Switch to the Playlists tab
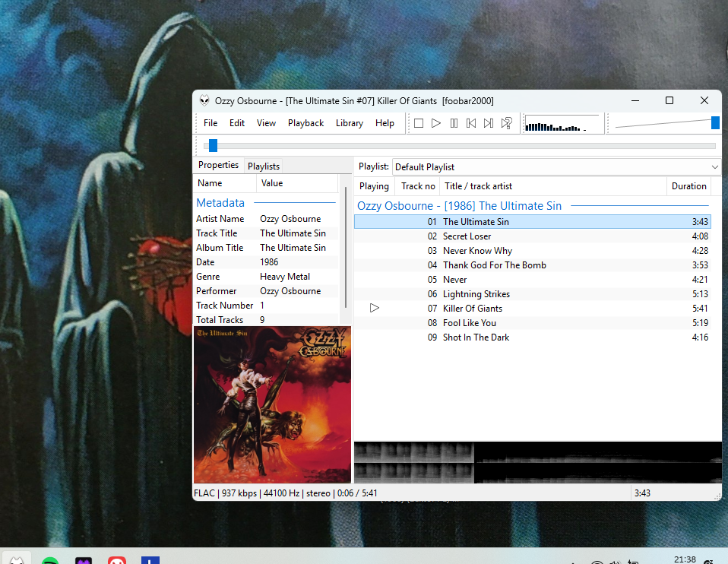Image resolution: width=728 pixels, height=564 pixels. [x=264, y=166]
